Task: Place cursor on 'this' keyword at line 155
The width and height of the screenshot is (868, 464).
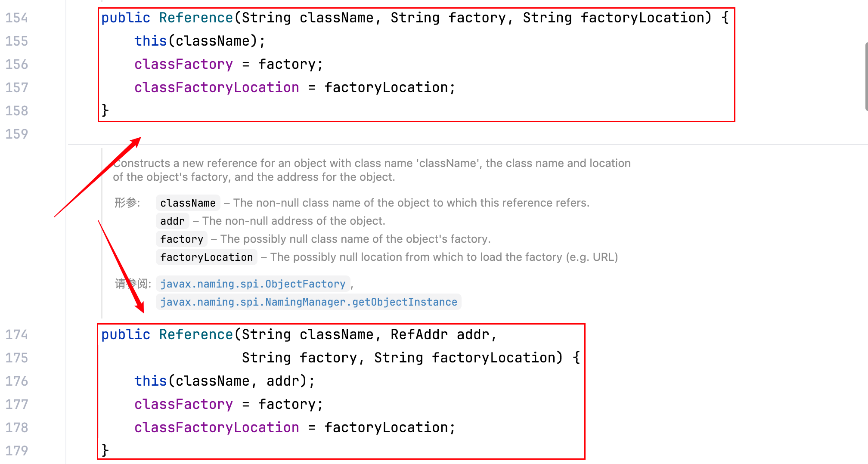Action: [x=150, y=41]
